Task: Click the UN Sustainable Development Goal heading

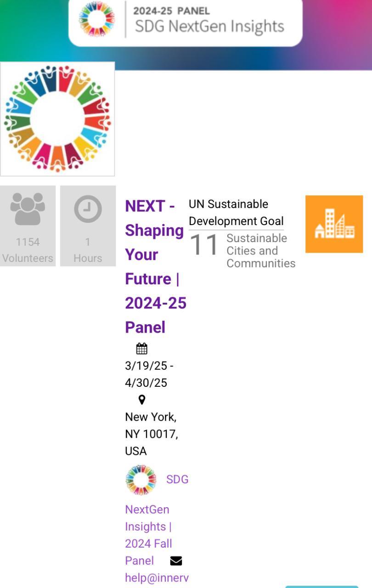Action: pos(236,212)
